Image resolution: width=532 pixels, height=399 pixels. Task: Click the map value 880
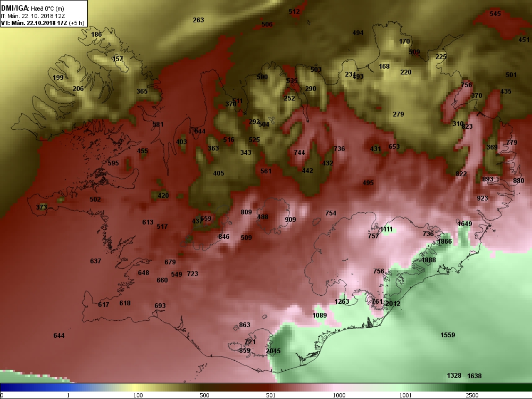[x=518, y=180]
